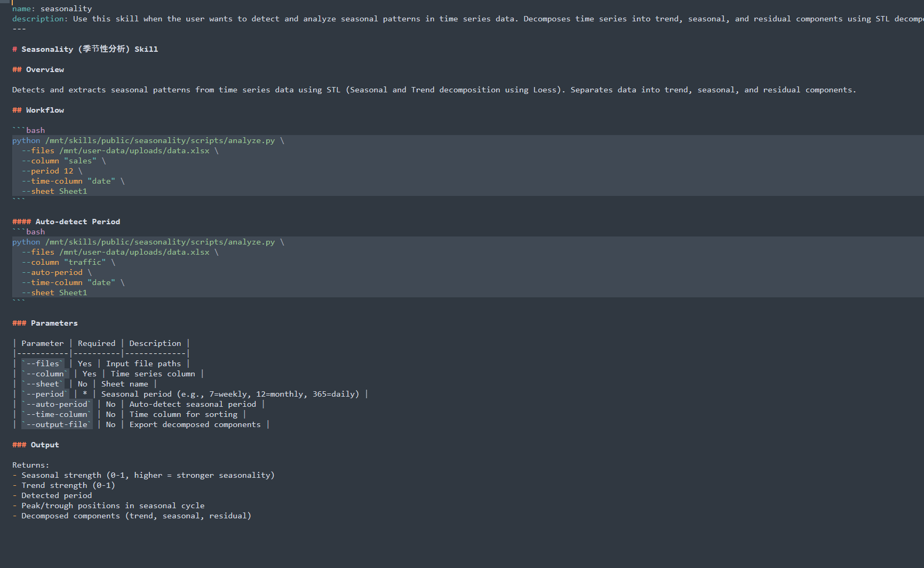This screenshot has width=924, height=568.
Task: Click the '--files' parameter table row
Action: point(101,364)
